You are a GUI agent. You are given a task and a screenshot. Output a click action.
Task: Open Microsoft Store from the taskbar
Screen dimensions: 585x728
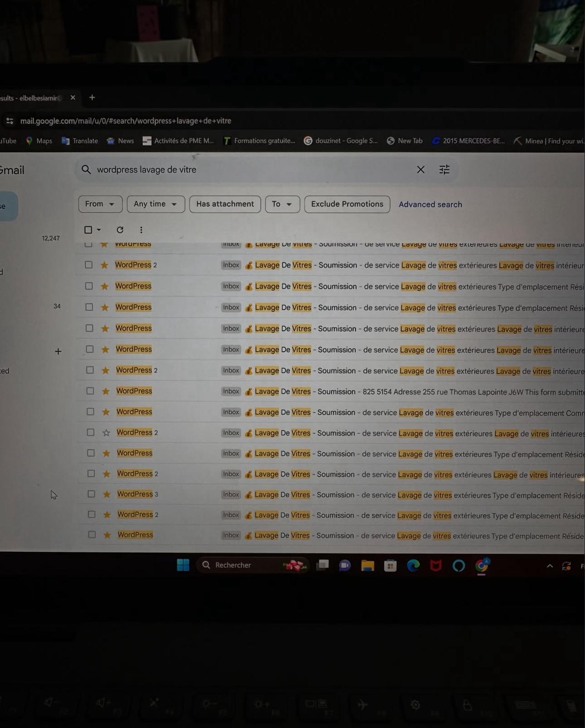(x=390, y=566)
